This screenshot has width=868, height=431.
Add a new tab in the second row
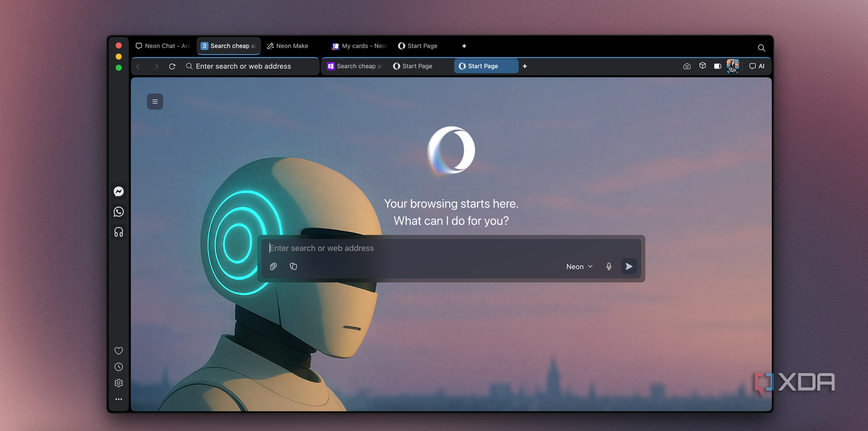click(x=524, y=66)
